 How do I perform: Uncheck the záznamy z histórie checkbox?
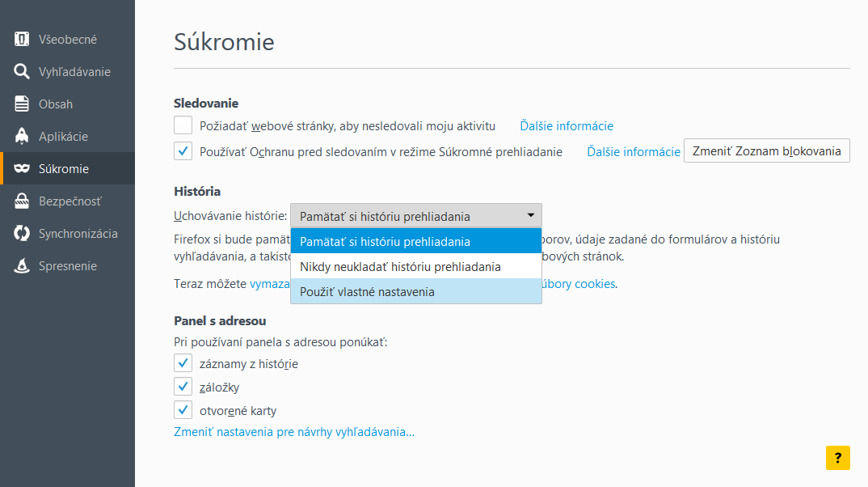(x=183, y=363)
